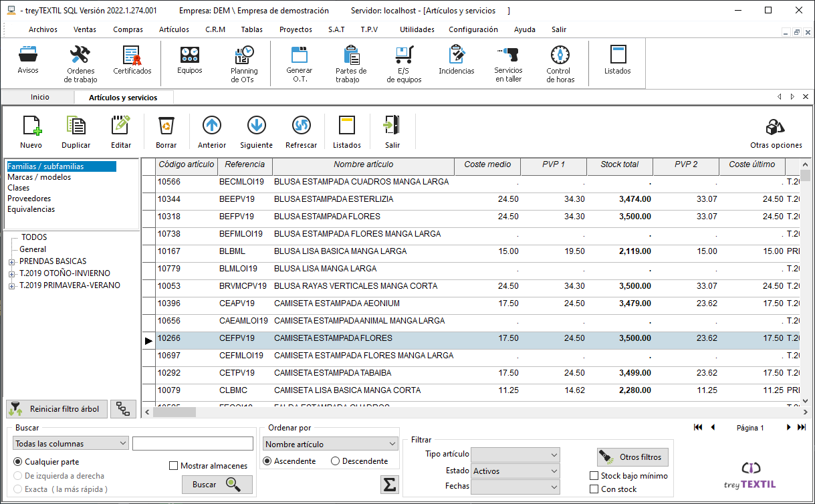This screenshot has height=504, width=815.
Task: Open Servicios en taller
Action: [x=508, y=64]
